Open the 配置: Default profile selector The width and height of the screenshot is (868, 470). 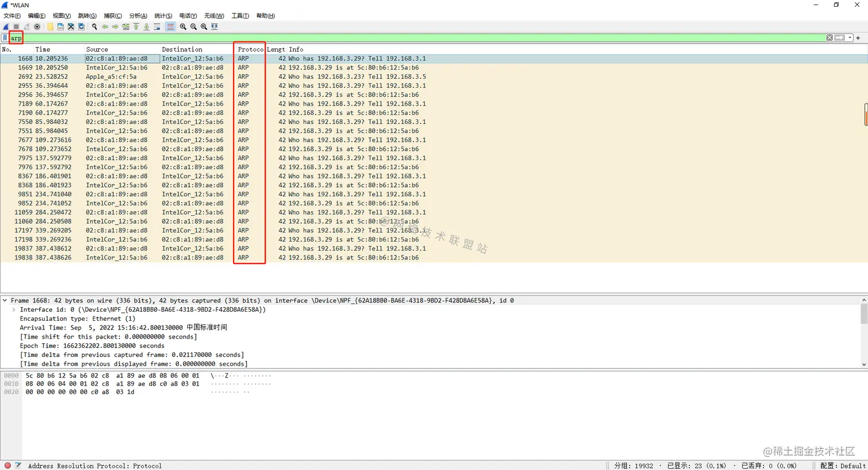pyautogui.click(x=843, y=465)
